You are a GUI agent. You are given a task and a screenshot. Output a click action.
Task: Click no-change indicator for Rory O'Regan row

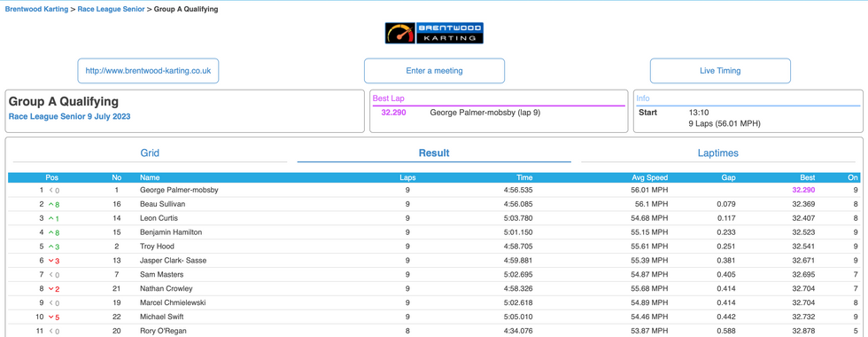(54, 331)
